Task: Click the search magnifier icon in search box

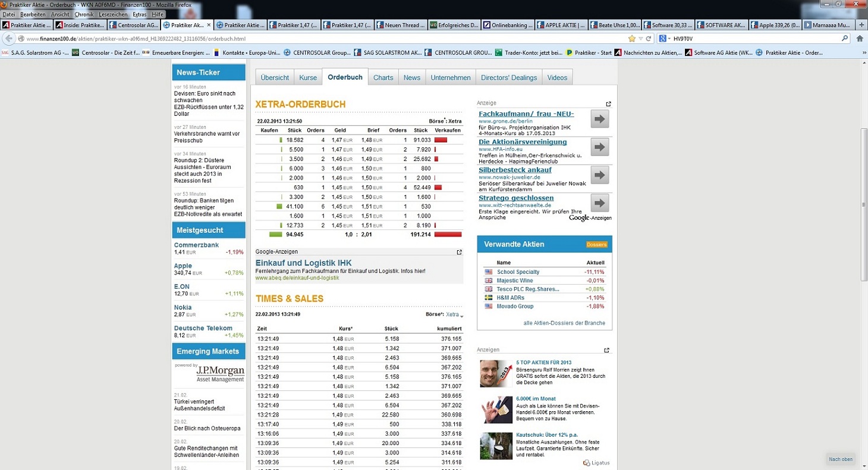Action: click(x=845, y=39)
